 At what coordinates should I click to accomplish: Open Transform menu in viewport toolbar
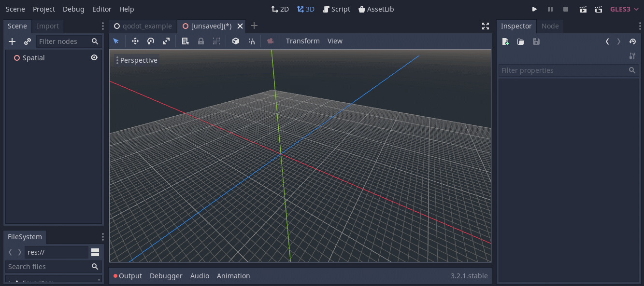click(x=303, y=41)
